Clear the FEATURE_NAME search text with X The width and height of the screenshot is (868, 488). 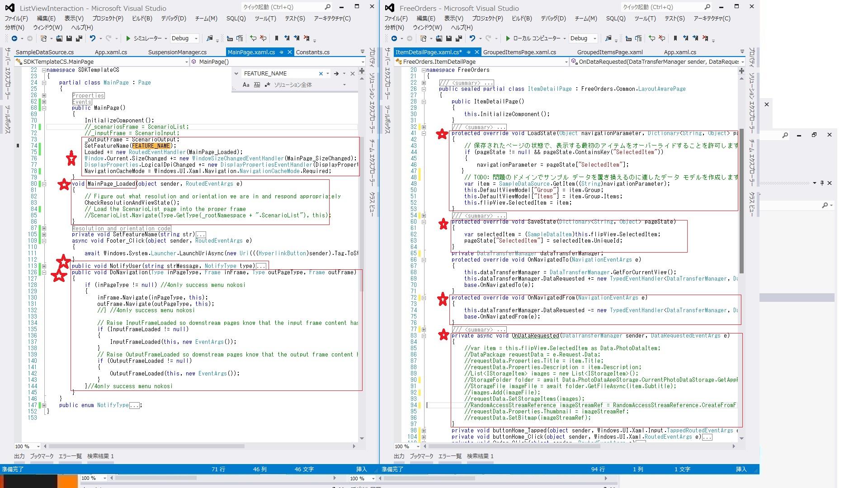tap(321, 74)
